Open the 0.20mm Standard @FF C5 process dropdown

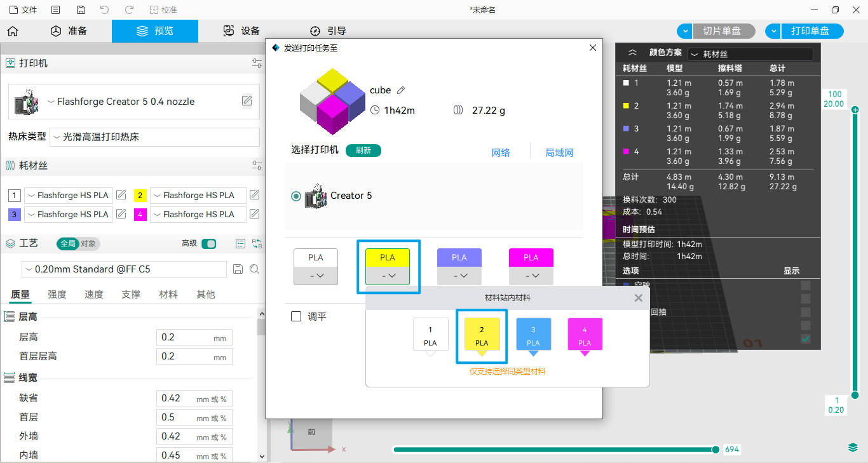(124, 269)
